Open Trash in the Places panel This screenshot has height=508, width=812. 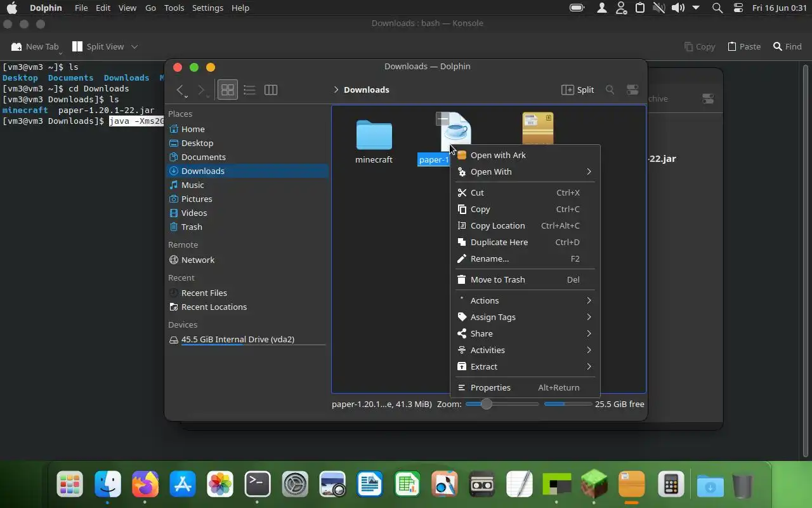click(247, 227)
